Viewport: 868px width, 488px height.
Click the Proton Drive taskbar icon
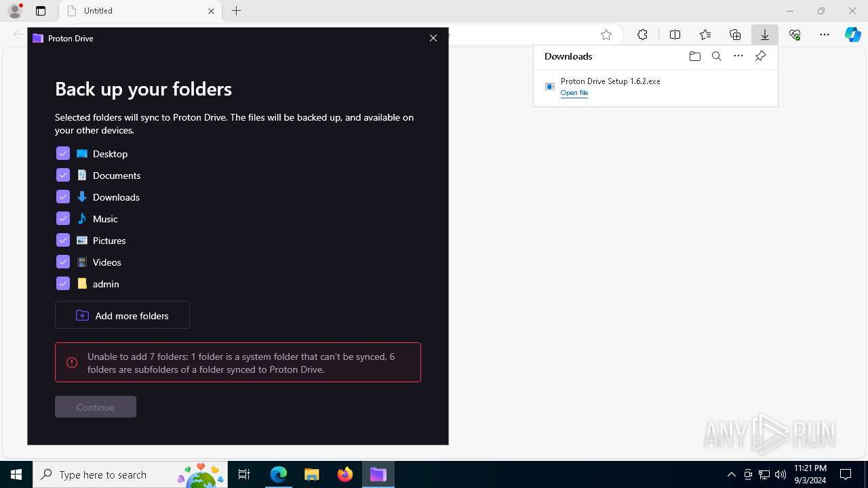pos(378,474)
